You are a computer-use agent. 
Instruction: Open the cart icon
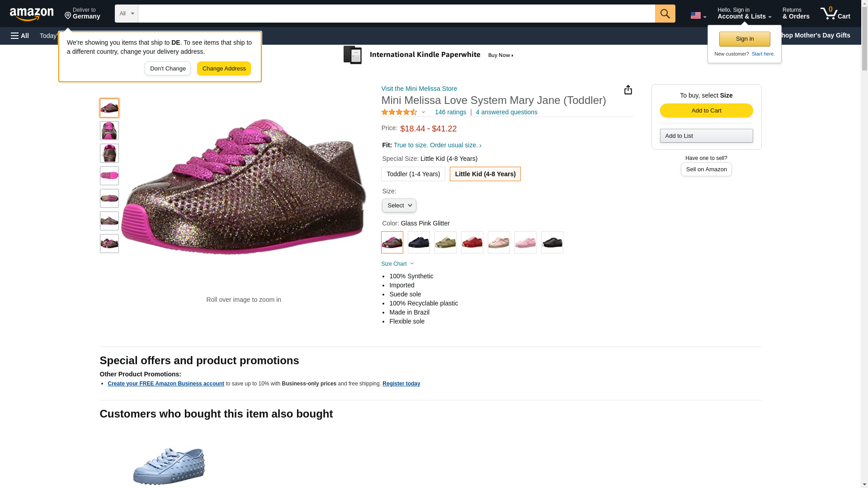tap(835, 14)
